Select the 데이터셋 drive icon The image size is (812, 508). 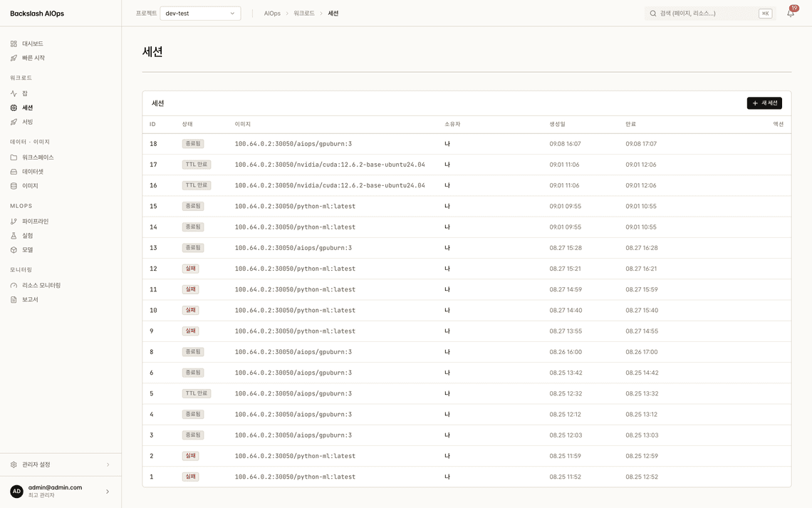point(14,172)
